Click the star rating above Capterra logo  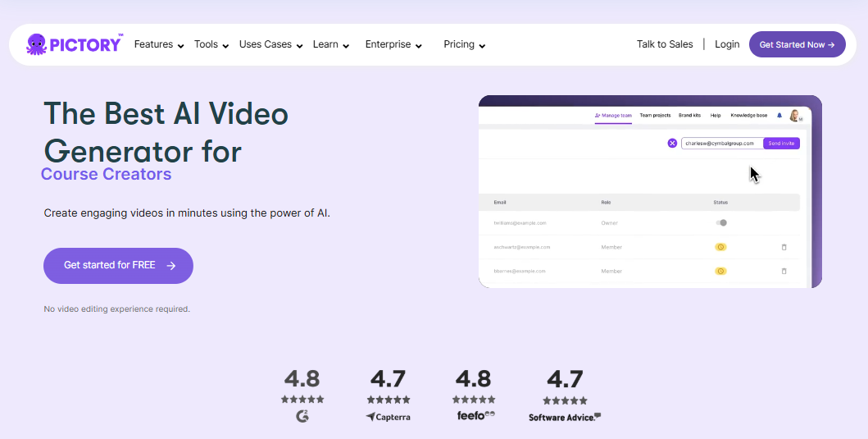(388, 400)
